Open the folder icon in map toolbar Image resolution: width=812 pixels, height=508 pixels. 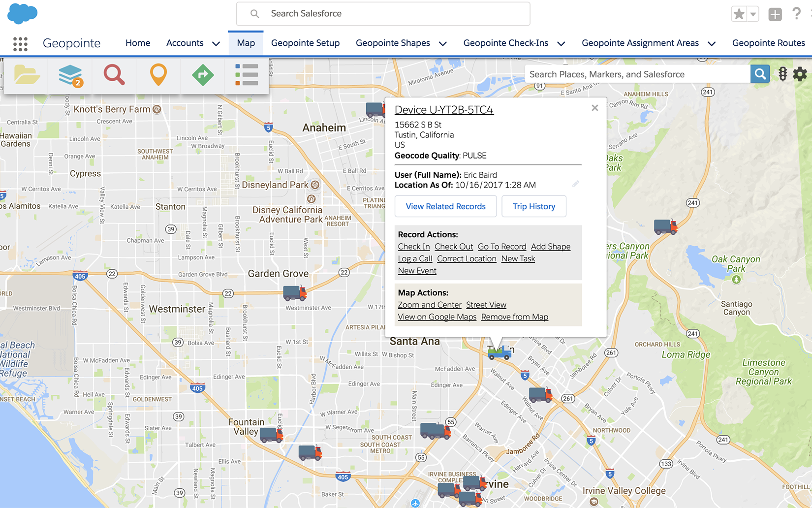[x=27, y=75]
